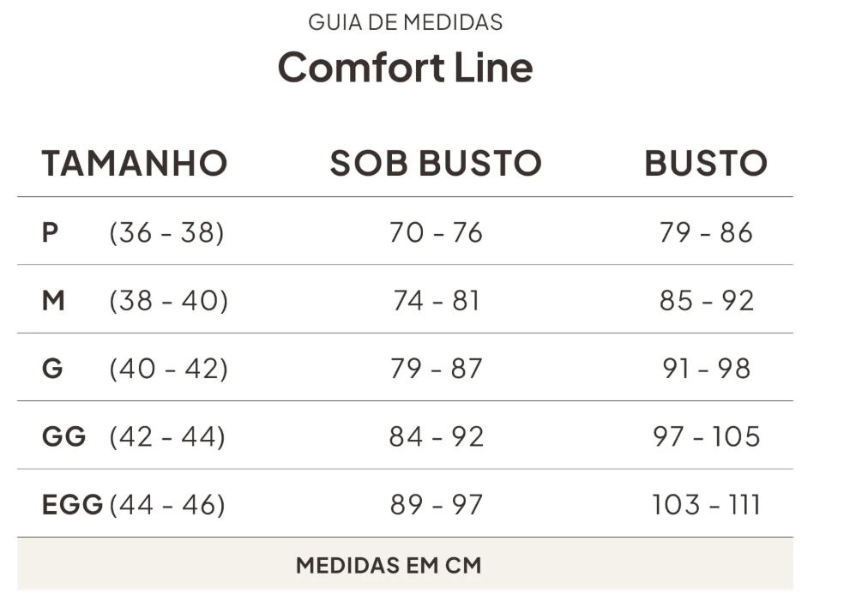Click the SOB BUSTO column header
Image resolution: width=868 pixels, height=607 pixels.
[x=436, y=163]
